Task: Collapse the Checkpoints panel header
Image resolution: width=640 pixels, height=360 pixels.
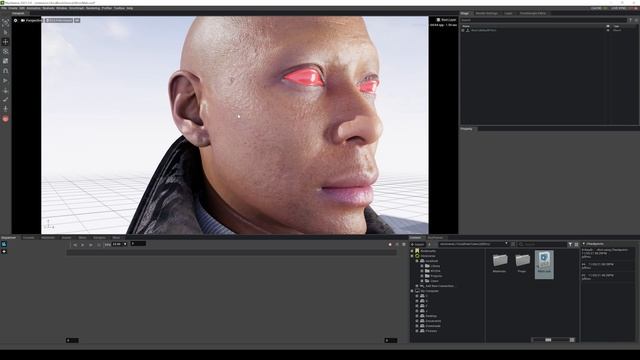Action: (584, 244)
